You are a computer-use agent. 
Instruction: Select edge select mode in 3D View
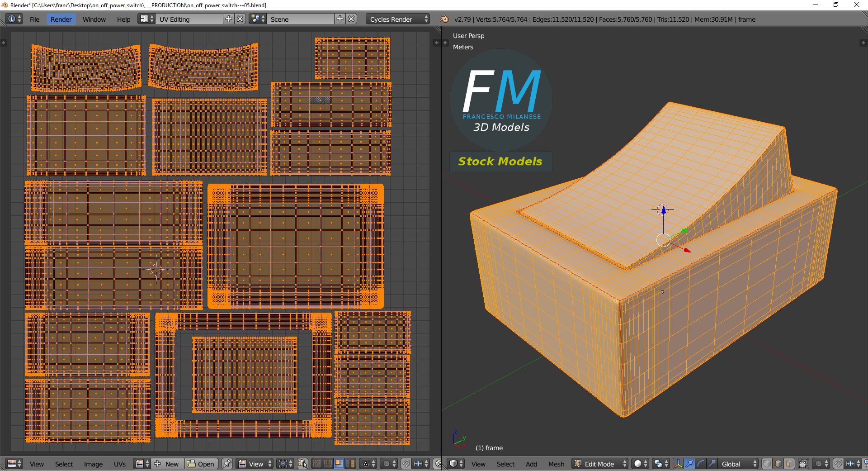(778, 464)
